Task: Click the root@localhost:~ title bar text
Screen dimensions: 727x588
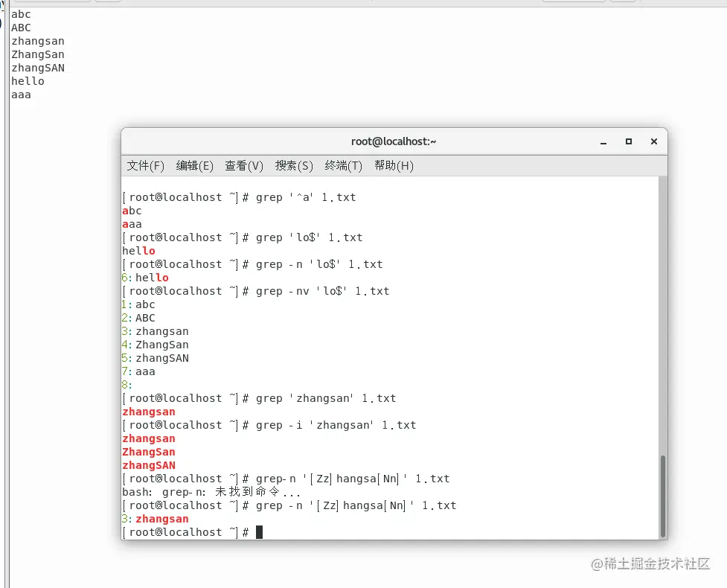Action: (394, 141)
